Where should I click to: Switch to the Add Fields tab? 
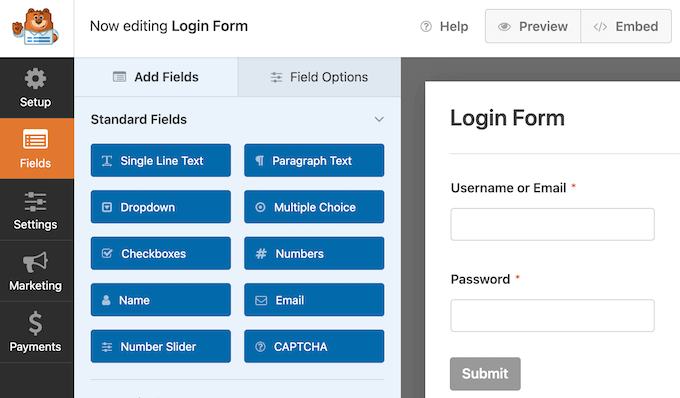coord(156,77)
